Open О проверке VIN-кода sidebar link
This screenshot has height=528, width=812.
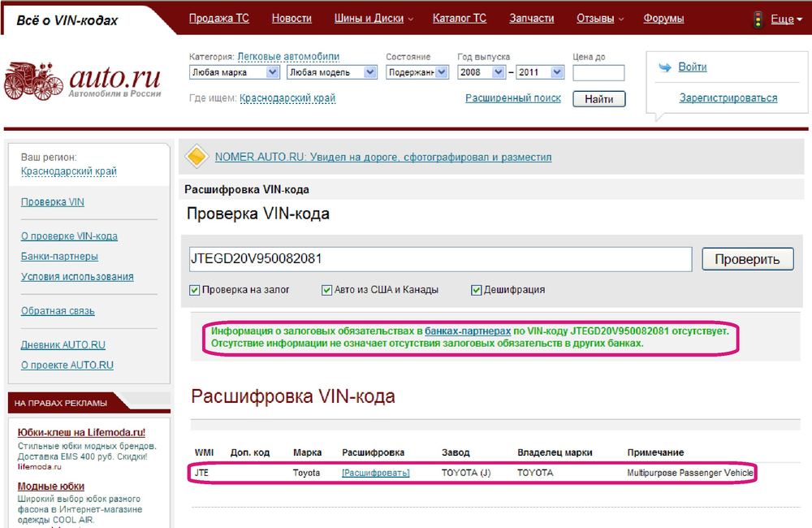click(69, 236)
